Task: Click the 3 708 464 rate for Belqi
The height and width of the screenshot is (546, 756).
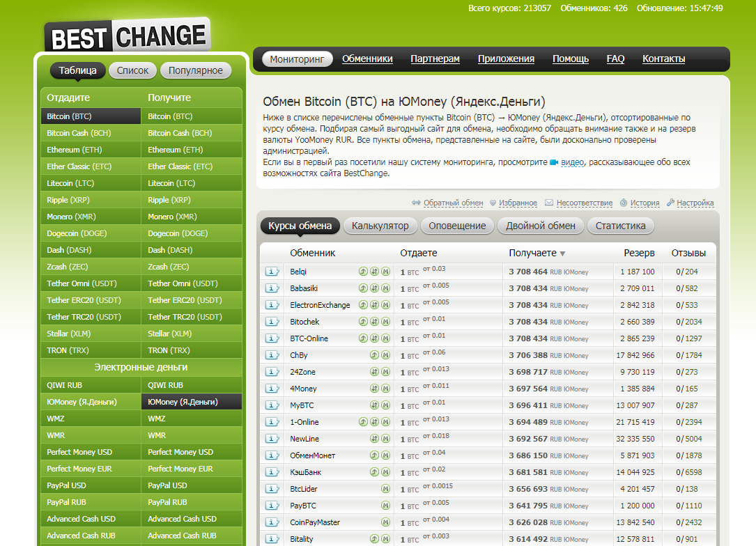Action: tap(528, 272)
